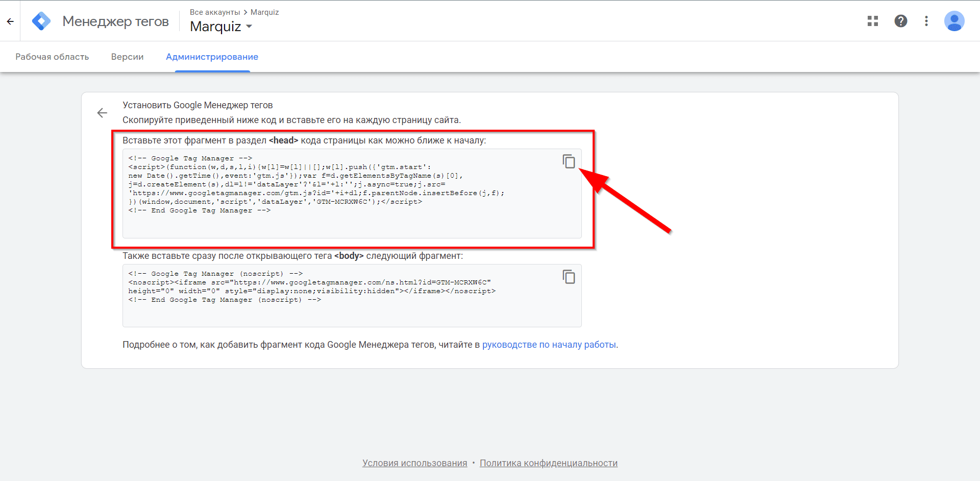This screenshot has width=980, height=481.
Task: Click the head section instruction text
Action: tap(304, 140)
